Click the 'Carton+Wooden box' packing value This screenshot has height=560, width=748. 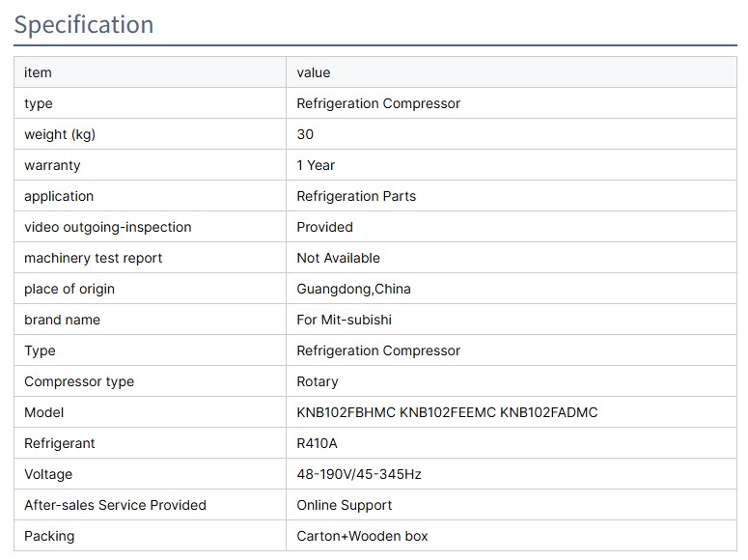click(x=362, y=536)
